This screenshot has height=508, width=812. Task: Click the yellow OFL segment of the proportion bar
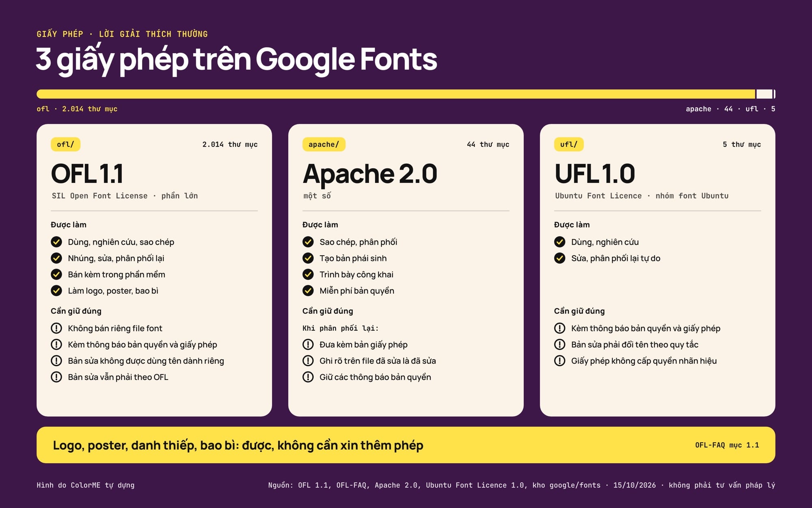pyautogui.click(x=396, y=94)
